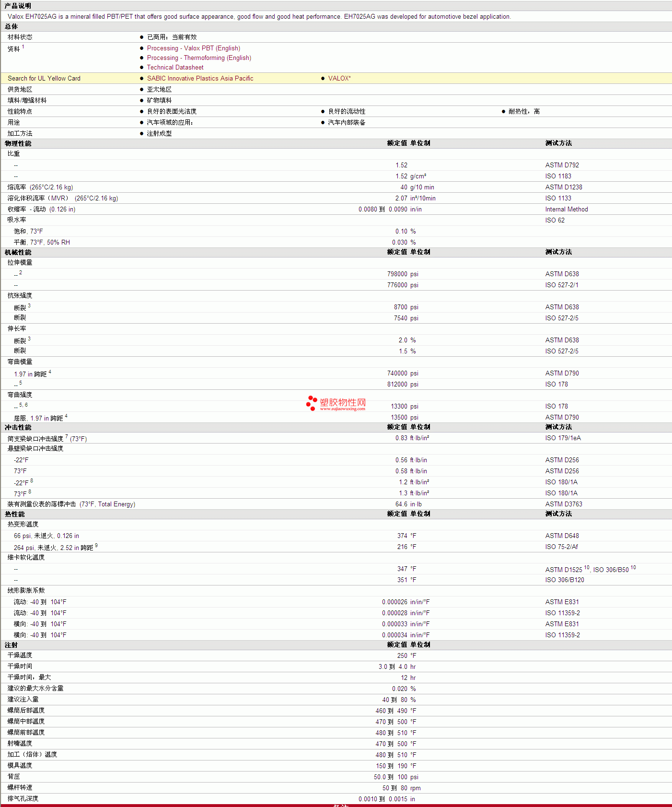Select the 776000 psi tensile modulus value
This screenshot has width=672, height=807.
(403, 285)
